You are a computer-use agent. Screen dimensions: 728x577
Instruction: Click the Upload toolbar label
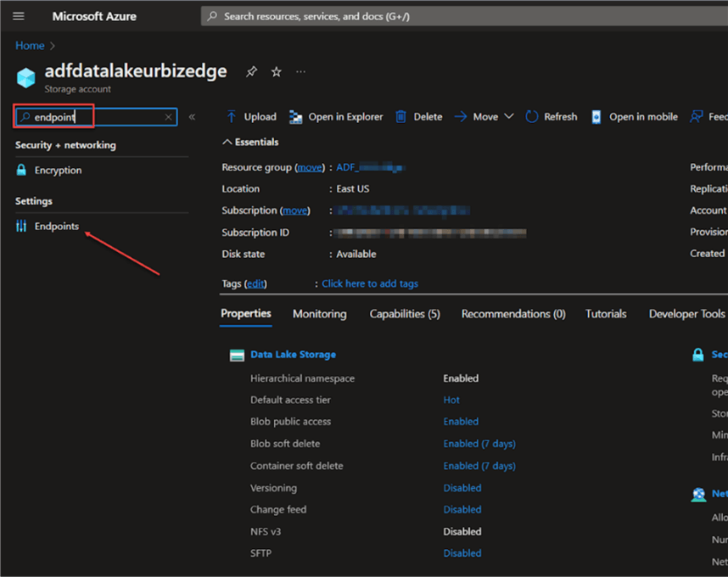[x=260, y=117]
